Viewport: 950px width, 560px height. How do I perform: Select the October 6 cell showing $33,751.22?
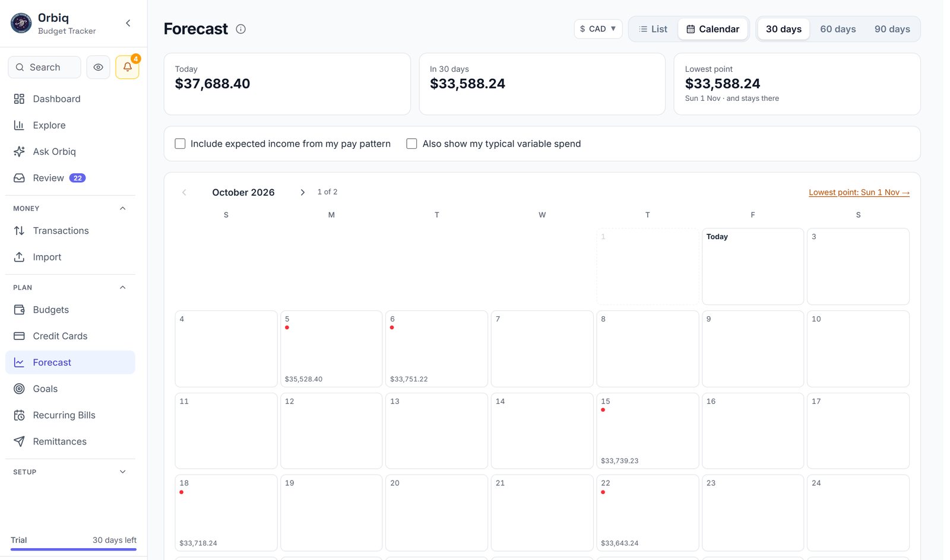[x=436, y=349]
